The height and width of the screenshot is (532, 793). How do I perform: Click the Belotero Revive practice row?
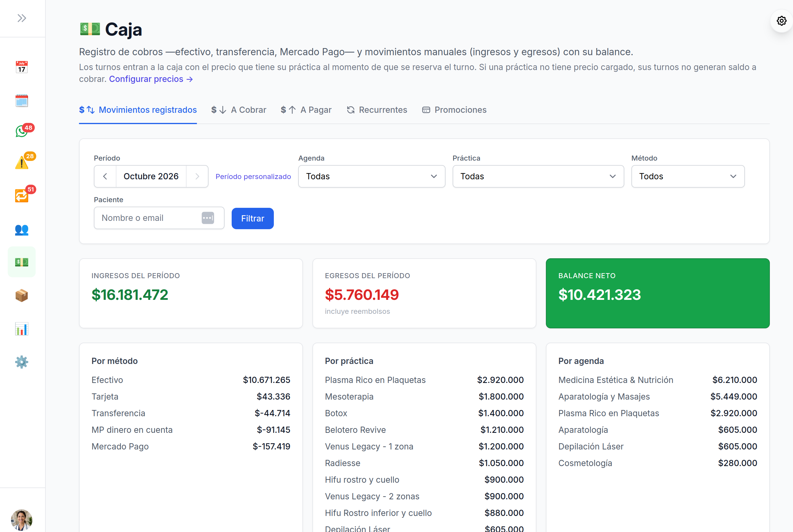point(424,430)
